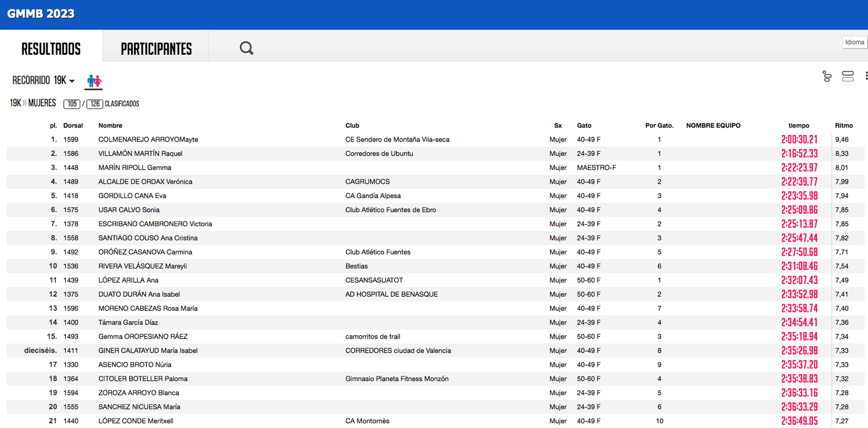Sort by the tiempo column header
The height and width of the screenshot is (428, 868).
click(799, 125)
